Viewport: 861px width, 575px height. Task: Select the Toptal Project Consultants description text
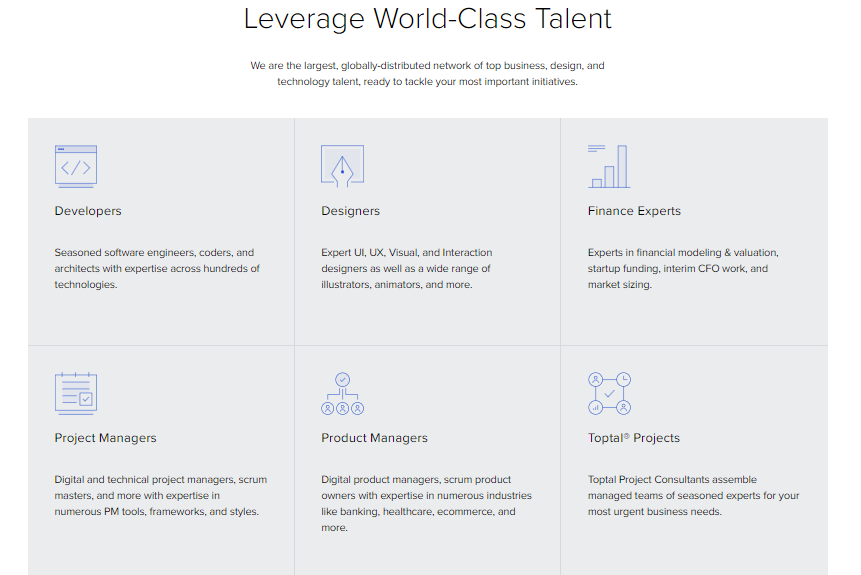pos(694,495)
